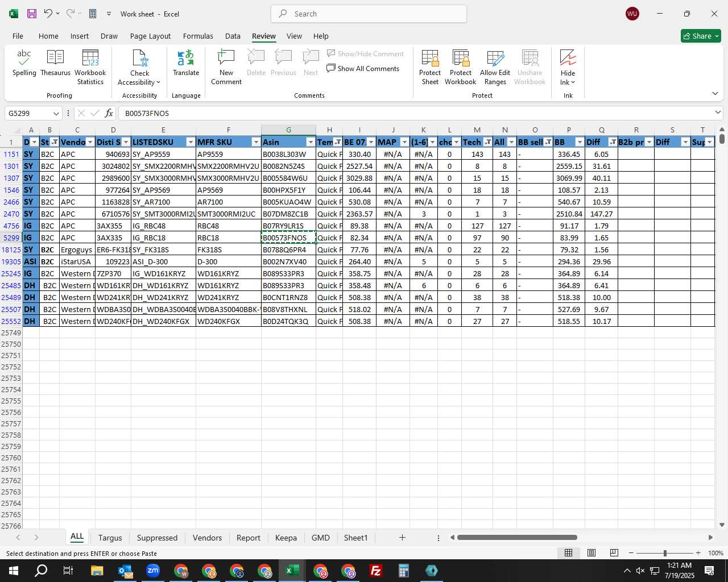Open Allow Edit Ranges
Image resolution: width=728 pixels, height=582 pixels.
pyautogui.click(x=495, y=68)
